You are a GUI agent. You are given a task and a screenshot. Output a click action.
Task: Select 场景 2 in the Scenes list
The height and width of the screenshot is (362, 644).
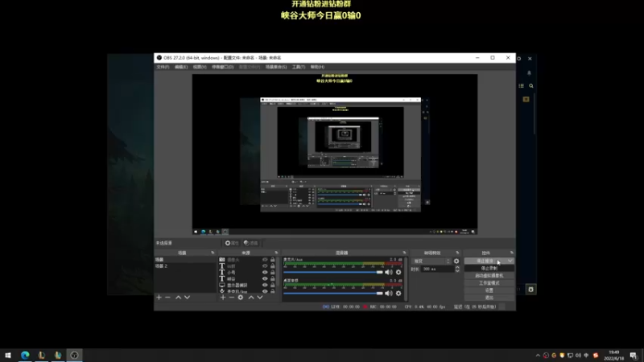click(x=185, y=266)
